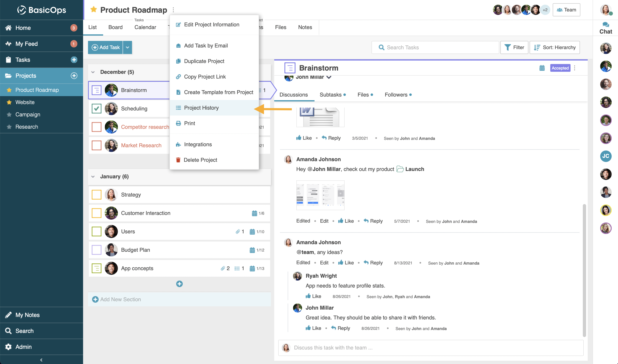618x364 pixels.
Task: Click your profile avatar at top right
Action: click(x=606, y=10)
